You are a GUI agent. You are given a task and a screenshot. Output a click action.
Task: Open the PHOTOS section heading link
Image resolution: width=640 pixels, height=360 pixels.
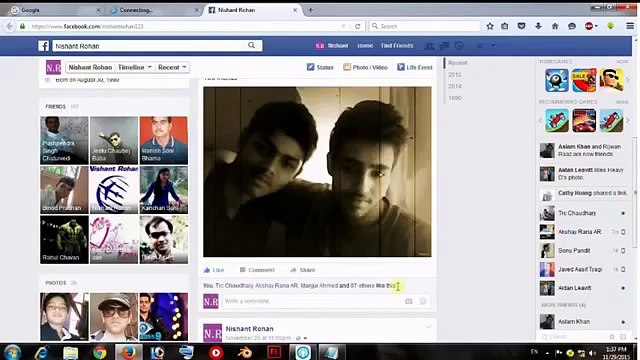(x=56, y=283)
